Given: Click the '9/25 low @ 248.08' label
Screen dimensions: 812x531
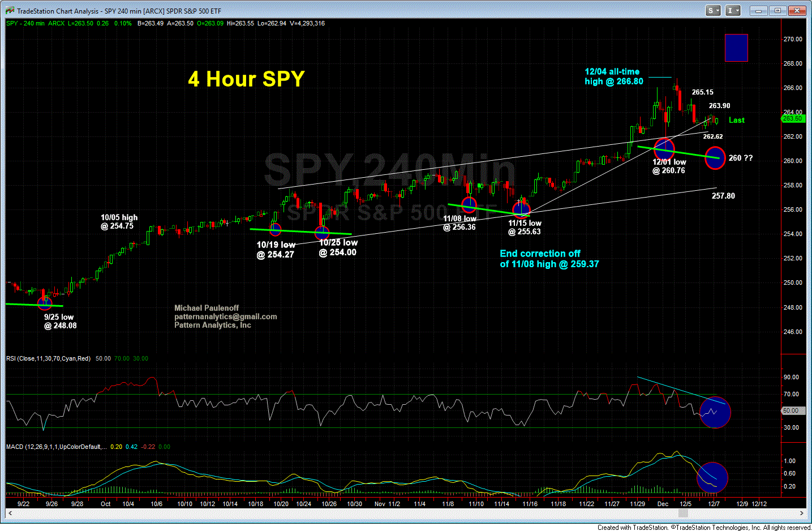Looking at the screenshot, I should 60,321.
